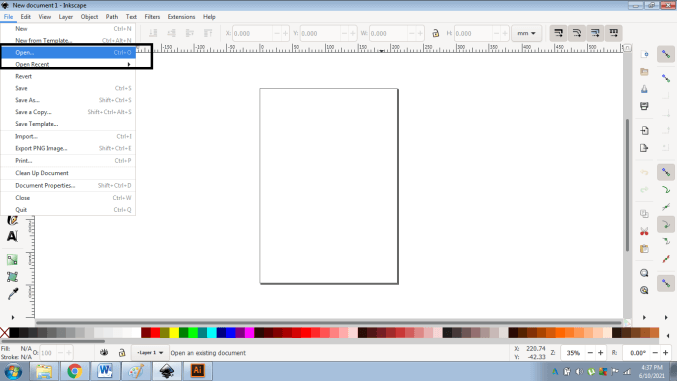
Task: Click the save document icon on right toolbar
Action: (x=644, y=89)
